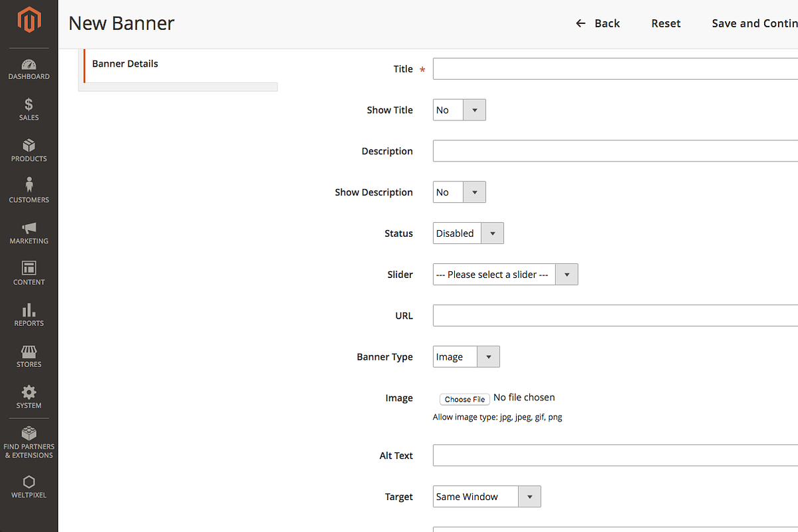The height and width of the screenshot is (532, 798).
Task: Click Save and Continue button
Action: [755, 23]
